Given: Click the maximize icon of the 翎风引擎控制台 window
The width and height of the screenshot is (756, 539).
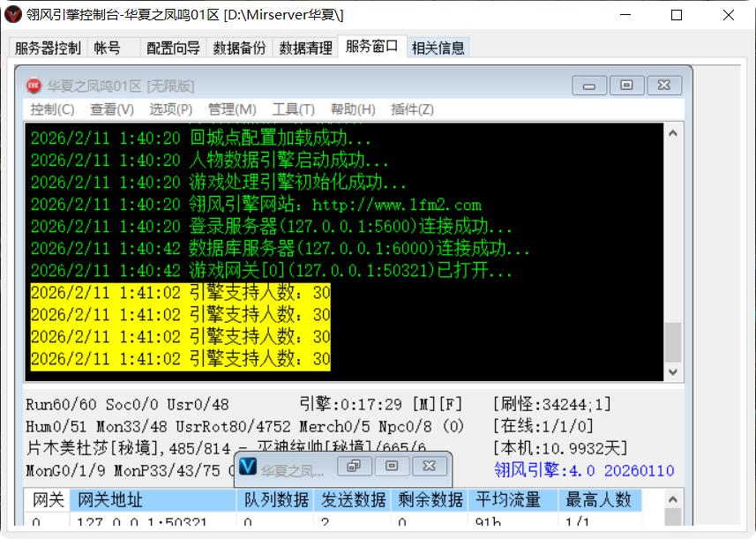Looking at the screenshot, I should click(x=675, y=15).
